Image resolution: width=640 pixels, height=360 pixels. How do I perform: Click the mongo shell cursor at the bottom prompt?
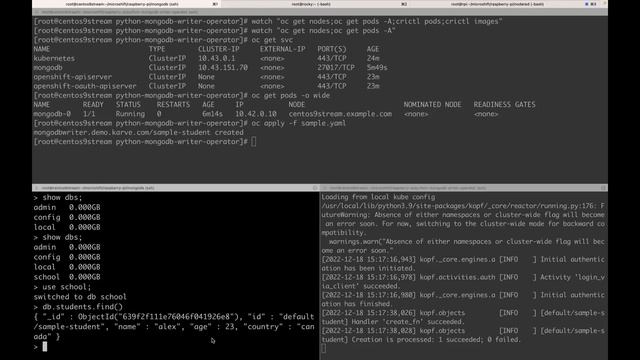(x=44, y=347)
